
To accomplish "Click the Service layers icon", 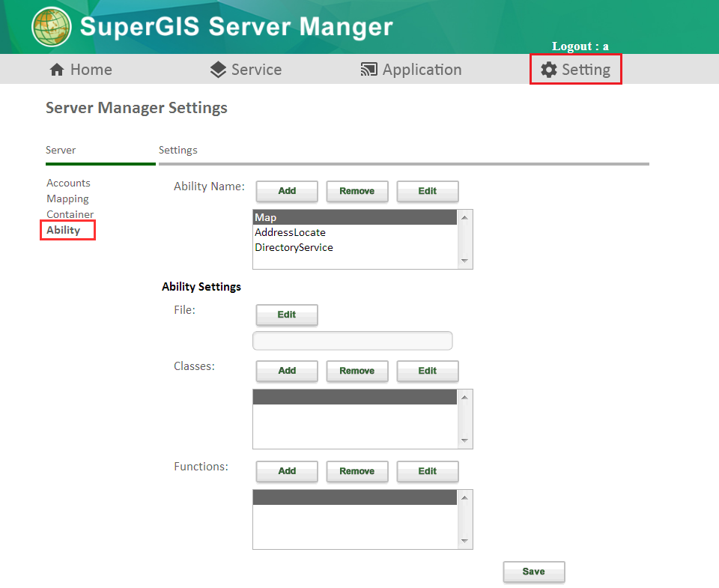I will point(218,70).
